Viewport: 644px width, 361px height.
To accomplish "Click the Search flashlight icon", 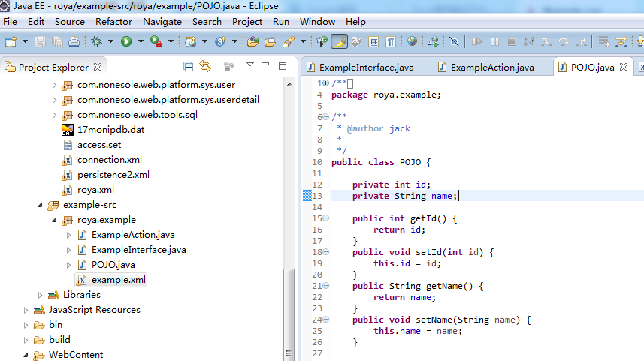I will 289,41.
